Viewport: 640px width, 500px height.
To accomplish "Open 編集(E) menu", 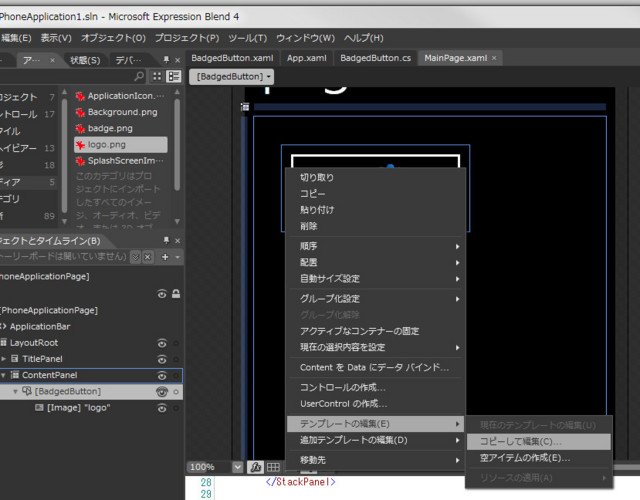I will coord(16,38).
